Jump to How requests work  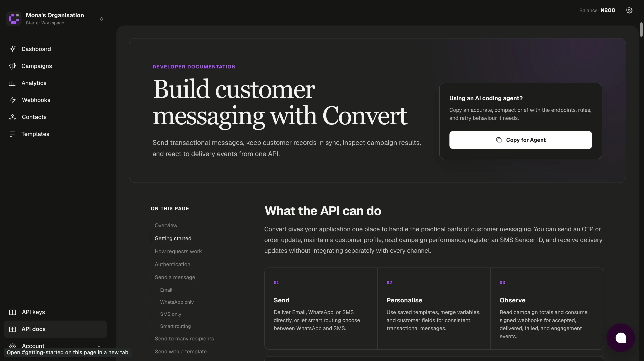(178, 251)
